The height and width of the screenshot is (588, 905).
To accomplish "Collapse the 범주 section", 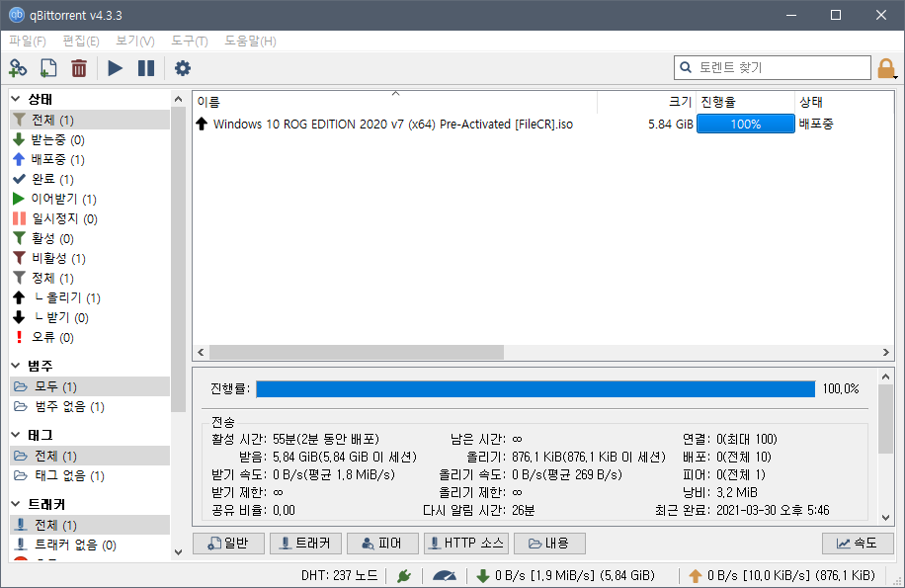I will pos(16,366).
